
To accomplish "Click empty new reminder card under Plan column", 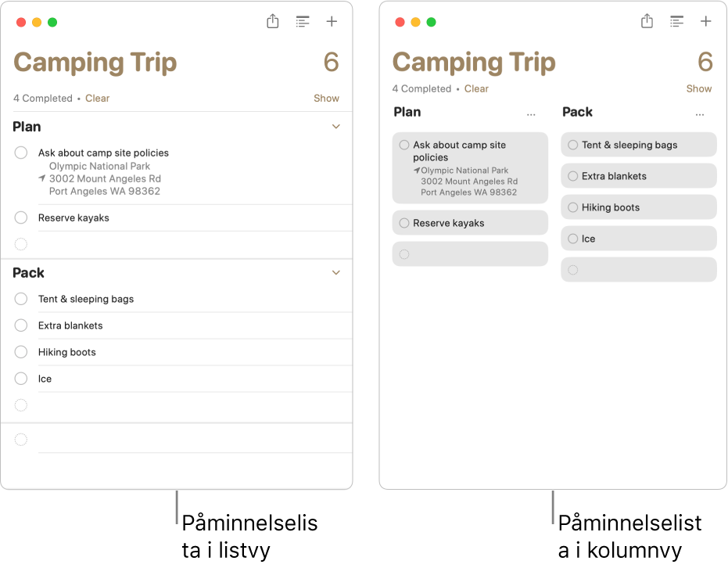I will 470,254.
